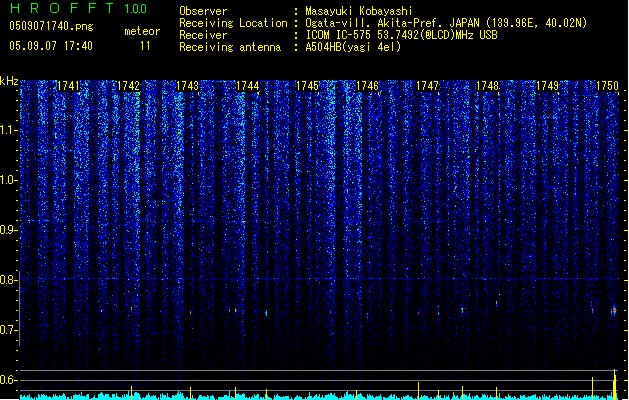Click the 0.9 frequency axis label

click(x=8, y=230)
